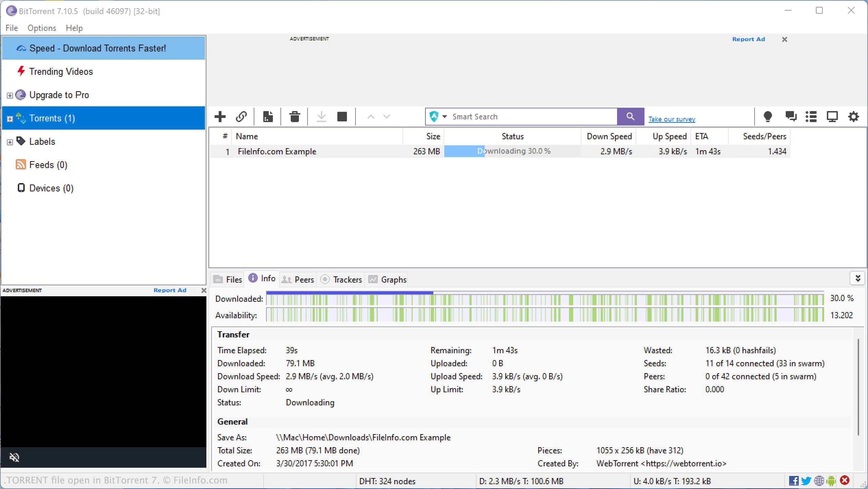Click the Smart Search magnifier icon
The width and height of the screenshot is (868, 489).
[630, 117]
